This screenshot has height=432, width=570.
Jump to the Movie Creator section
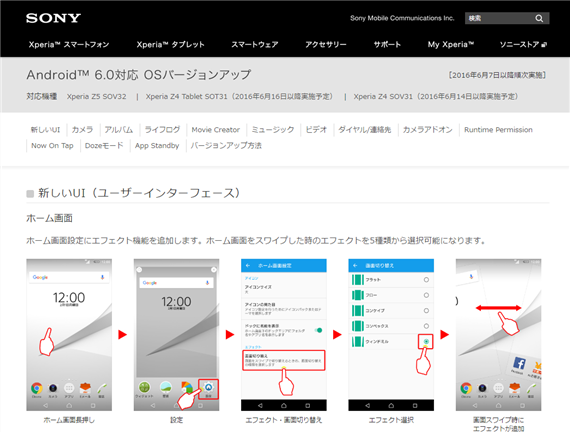point(216,129)
